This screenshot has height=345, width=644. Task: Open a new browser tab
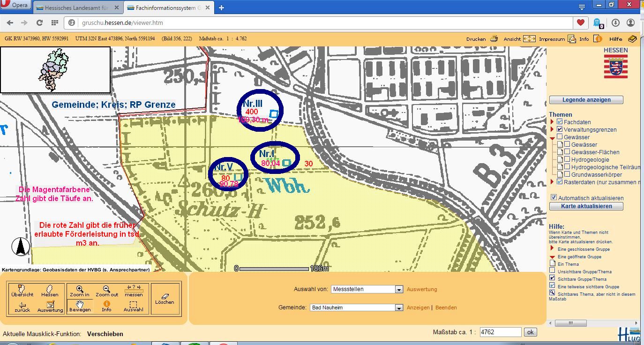[x=221, y=7]
